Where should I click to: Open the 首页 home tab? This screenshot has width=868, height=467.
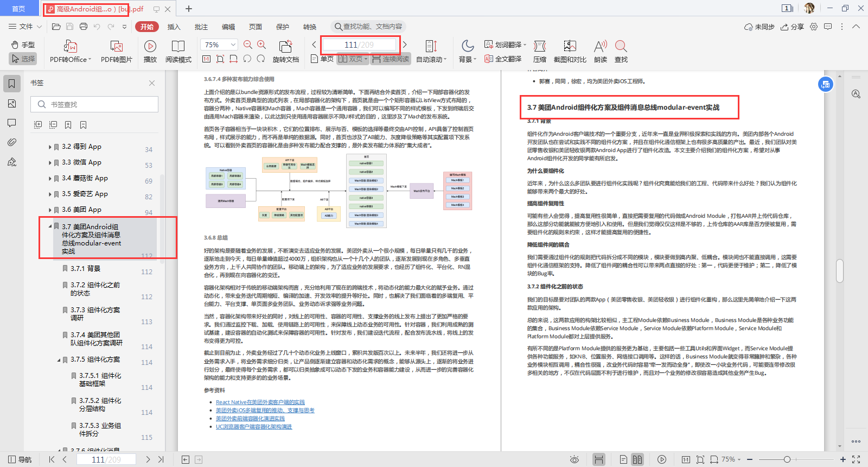tap(19, 9)
